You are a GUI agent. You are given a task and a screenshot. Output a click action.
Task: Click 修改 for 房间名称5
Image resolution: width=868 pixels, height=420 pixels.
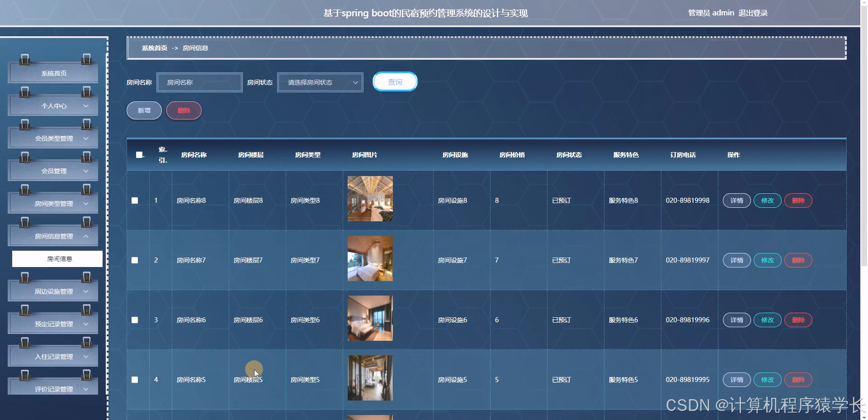(x=768, y=380)
